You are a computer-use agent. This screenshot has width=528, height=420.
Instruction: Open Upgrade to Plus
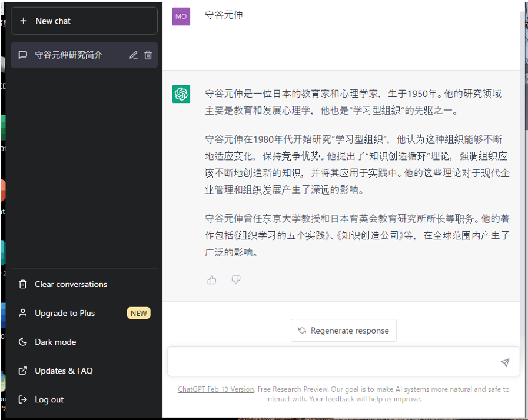84,314
